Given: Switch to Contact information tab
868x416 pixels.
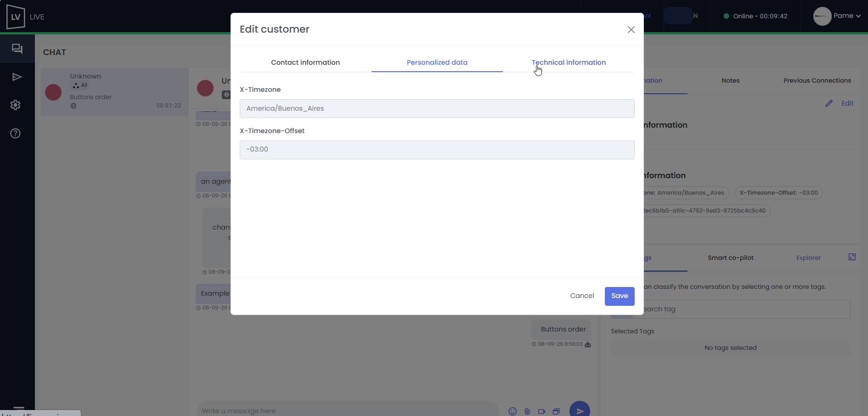Looking at the screenshot, I should 305,62.
